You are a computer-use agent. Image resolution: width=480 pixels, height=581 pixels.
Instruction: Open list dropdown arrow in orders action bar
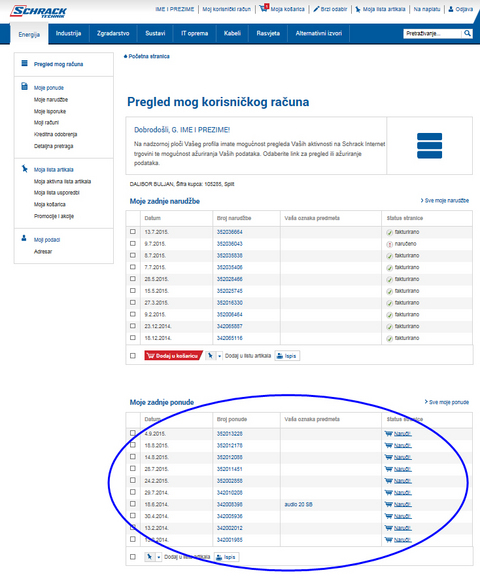pos(219,356)
